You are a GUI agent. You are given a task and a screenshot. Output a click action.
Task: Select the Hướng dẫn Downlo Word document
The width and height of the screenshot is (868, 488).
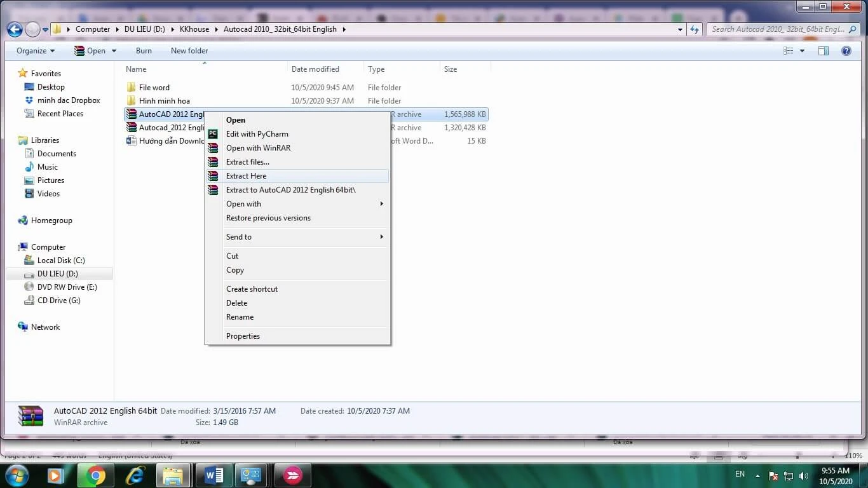click(x=305, y=141)
